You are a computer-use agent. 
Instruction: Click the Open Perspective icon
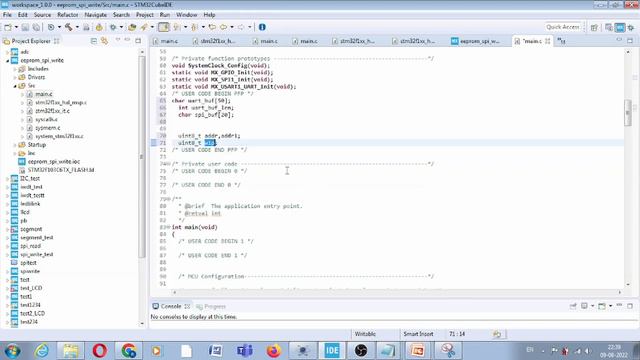[x=594, y=27]
